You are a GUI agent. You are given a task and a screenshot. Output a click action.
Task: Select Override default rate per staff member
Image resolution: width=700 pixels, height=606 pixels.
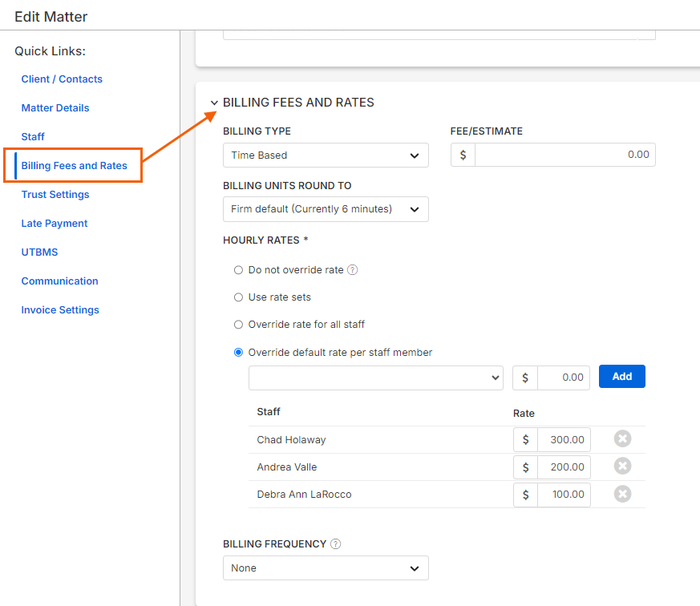(238, 353)
